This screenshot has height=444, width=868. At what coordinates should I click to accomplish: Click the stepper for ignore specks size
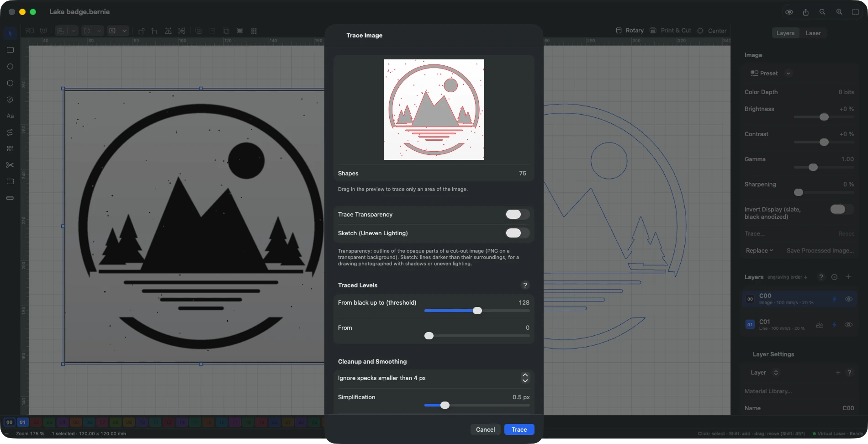tap(525, 378)
